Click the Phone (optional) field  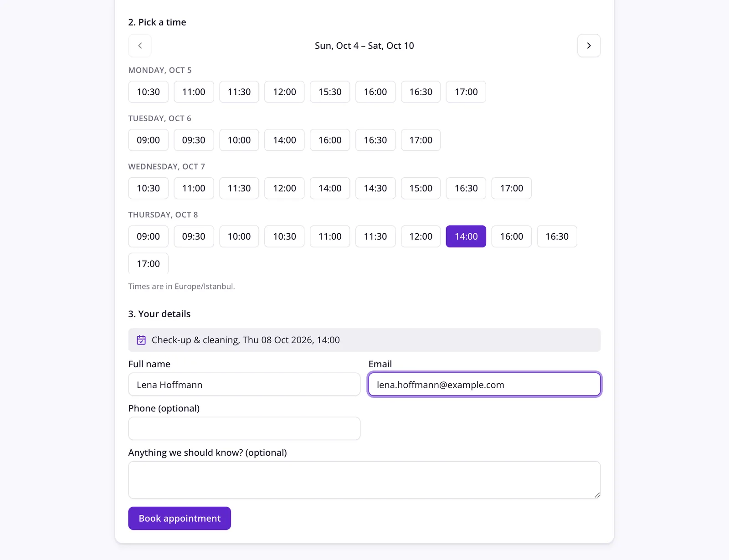click(244, 429)
